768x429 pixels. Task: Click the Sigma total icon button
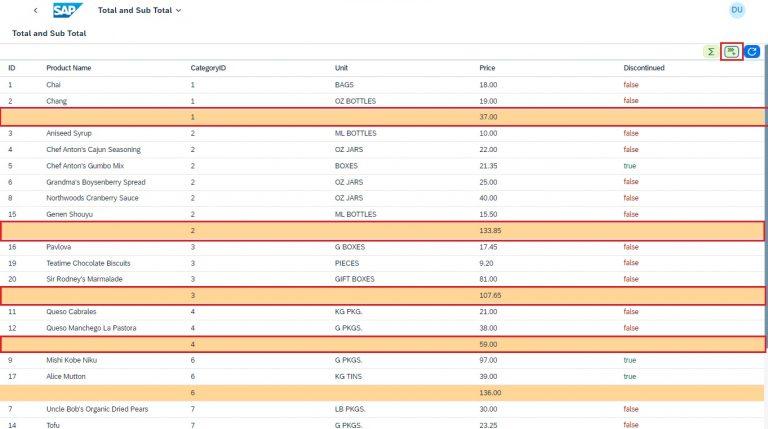click(710, 51)
